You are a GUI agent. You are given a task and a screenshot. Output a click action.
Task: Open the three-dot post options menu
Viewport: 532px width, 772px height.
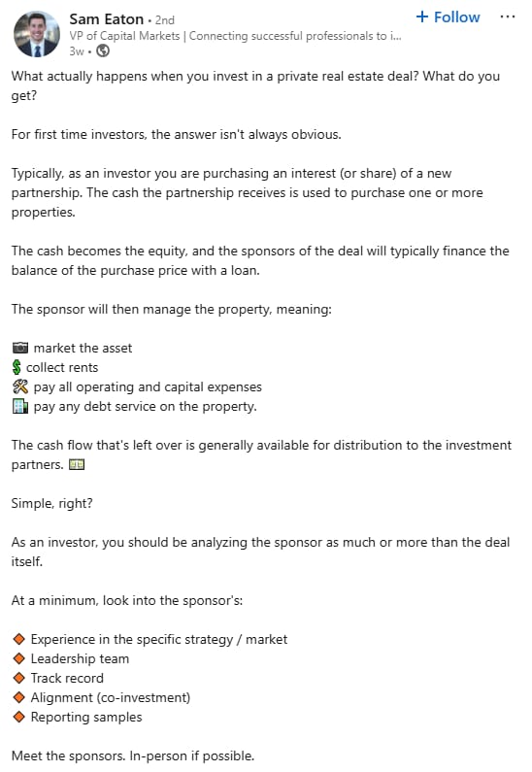tap(508, 17)
